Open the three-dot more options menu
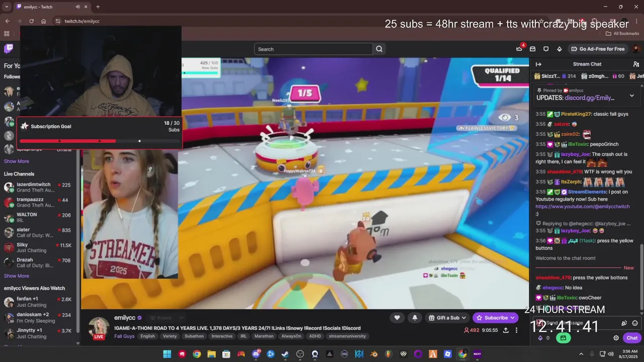The width and height of the screenshot is (644, 362). (x=516, y=330)
